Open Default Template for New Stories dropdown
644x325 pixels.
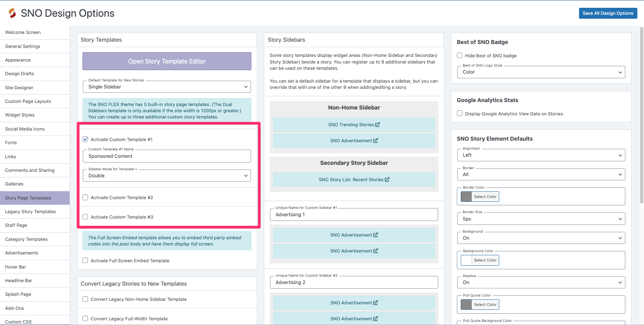coord(167,87)
